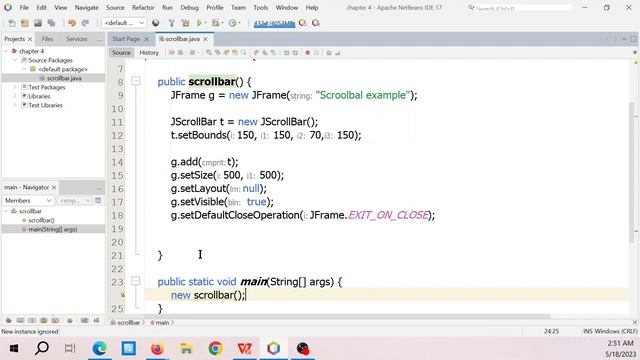The width and height of the screenshot is (640, 360).
Task: Click the Build Project hammer icon
Action: [171, 23]
